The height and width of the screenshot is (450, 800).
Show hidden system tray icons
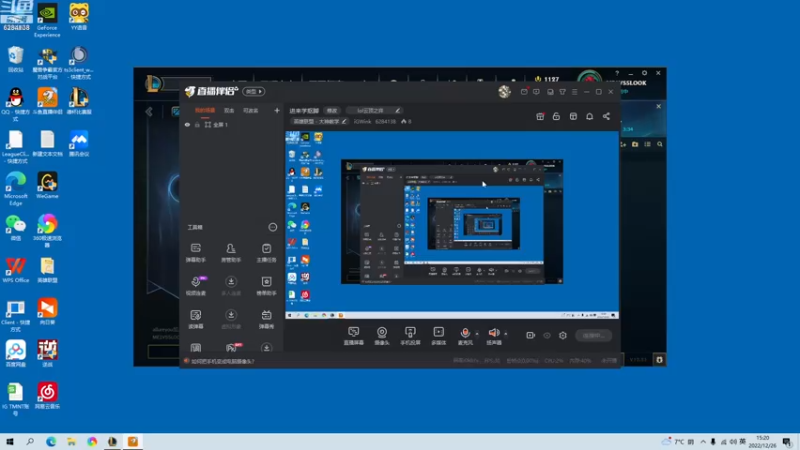coord(703,441)
